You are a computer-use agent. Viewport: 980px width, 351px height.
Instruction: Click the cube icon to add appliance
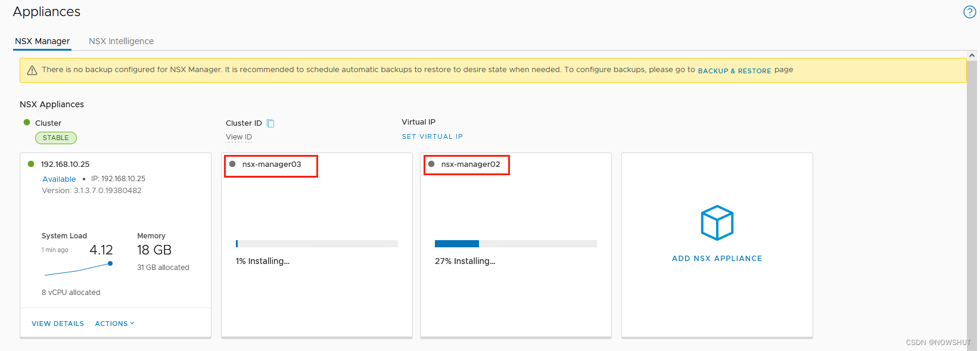pyautogui.click(x=717, y=223)
